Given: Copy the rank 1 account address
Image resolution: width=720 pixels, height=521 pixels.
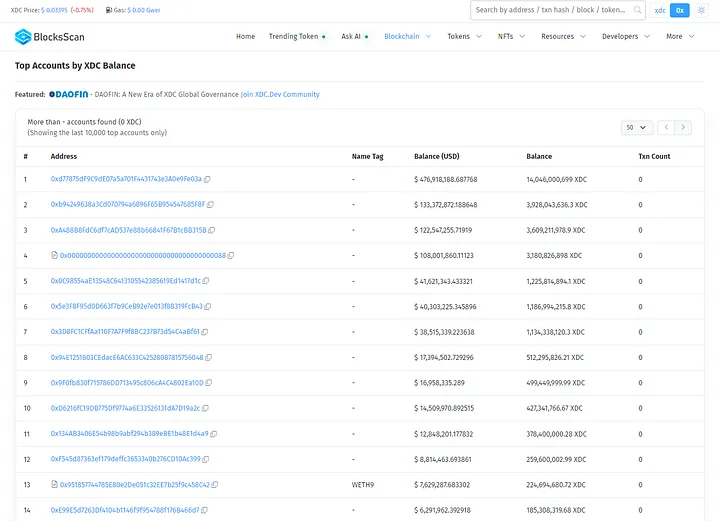Looking at the screenshot, I should tap(208, 179).
